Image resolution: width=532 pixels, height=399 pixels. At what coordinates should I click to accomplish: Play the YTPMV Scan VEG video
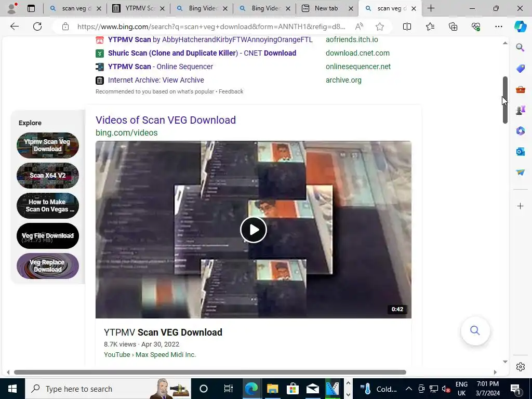(x=253, y=230)
